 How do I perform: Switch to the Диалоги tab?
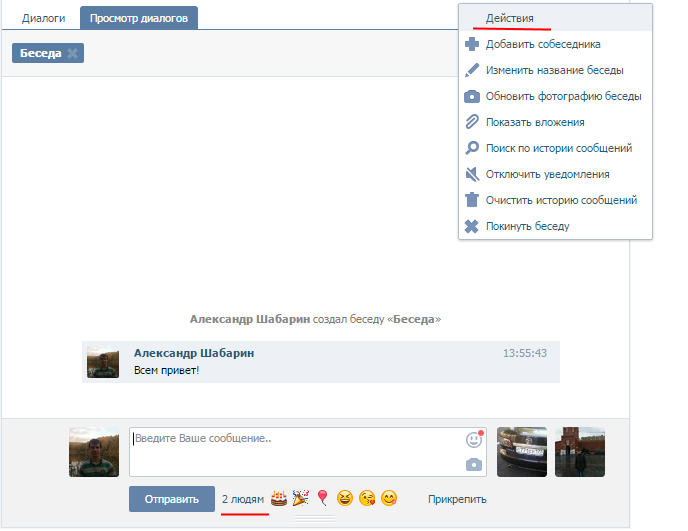(x=43, y=18)
